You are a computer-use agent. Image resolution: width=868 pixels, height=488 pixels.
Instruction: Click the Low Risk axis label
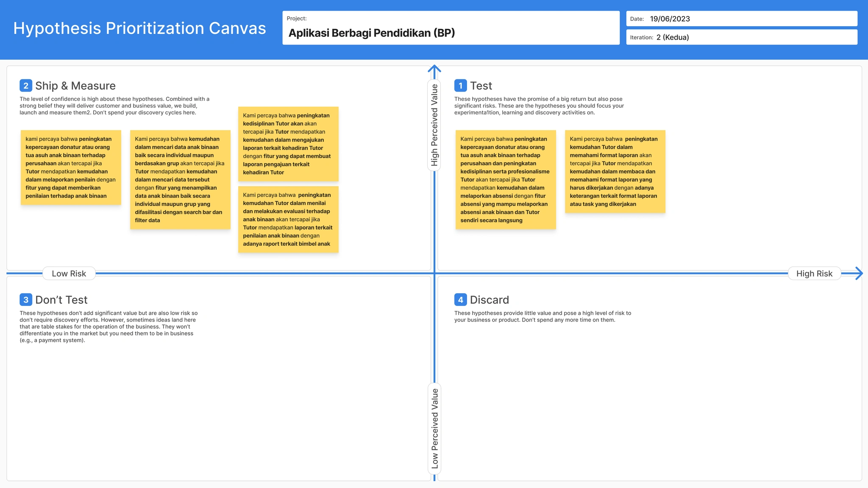tap(69, 274)
